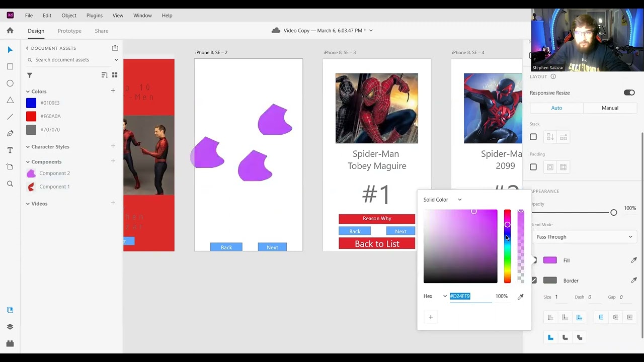
Task: Select the Auto responsive resize option
Action: (x=556, y=108)
